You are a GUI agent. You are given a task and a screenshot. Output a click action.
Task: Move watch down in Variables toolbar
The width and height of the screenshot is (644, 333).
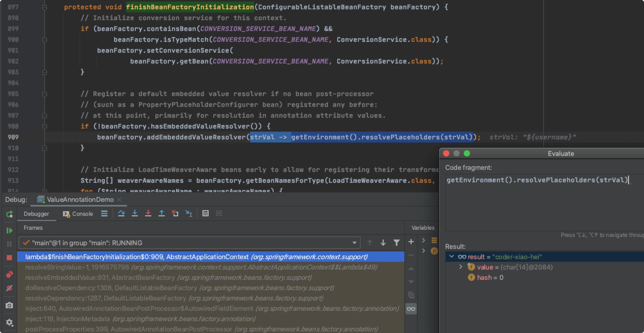tap(411, 282)
